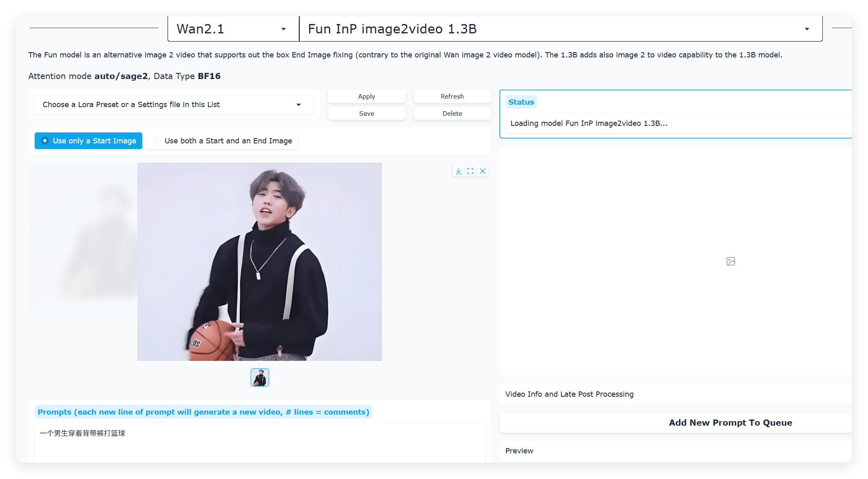
Task: View the start image fullscreen
Action: (470, 171)
